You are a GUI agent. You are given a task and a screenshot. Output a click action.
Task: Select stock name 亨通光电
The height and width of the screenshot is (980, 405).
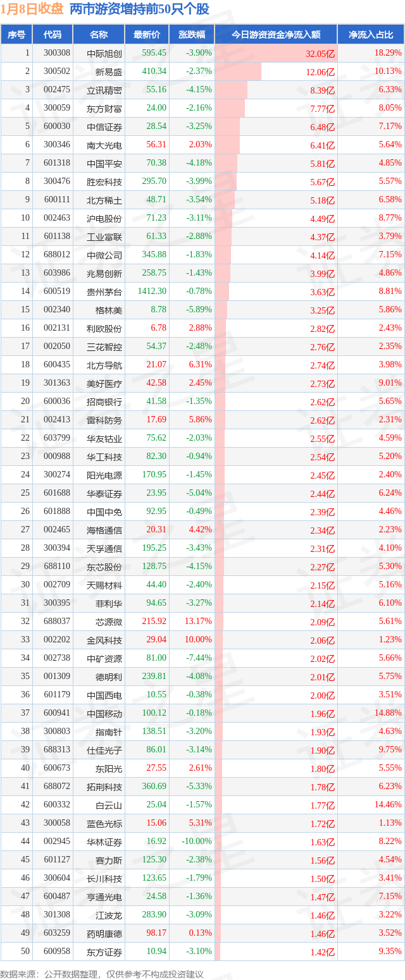pyautogui.click(x=104, y=897)
